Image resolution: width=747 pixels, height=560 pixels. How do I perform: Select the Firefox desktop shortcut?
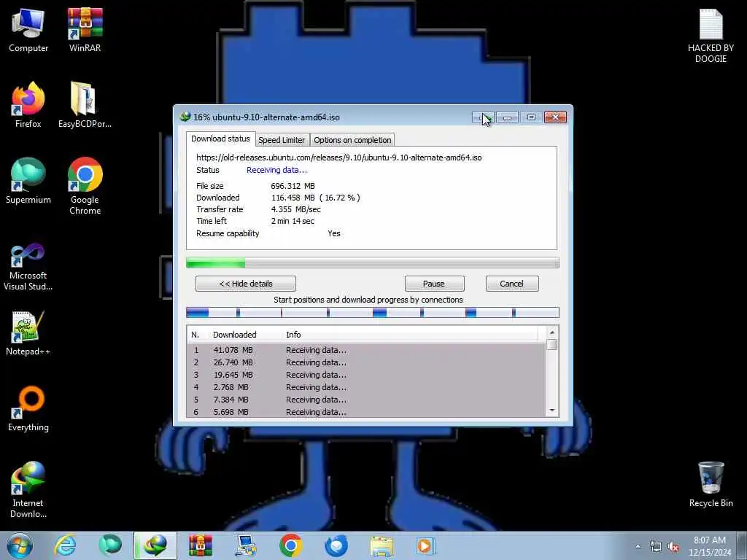28,105
